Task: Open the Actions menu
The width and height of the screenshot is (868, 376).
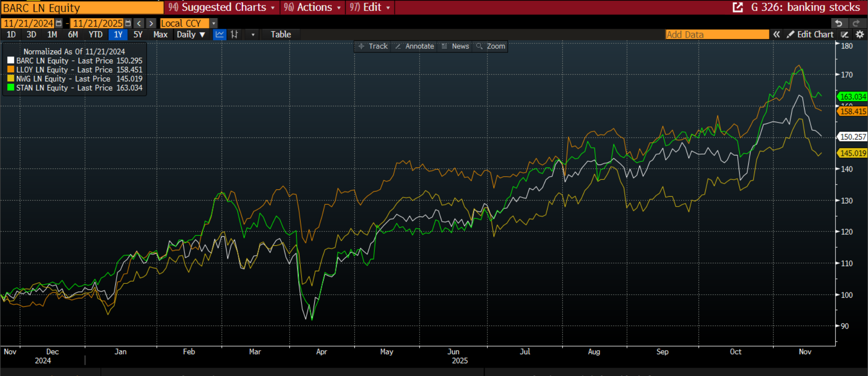Action: (314, 7)
